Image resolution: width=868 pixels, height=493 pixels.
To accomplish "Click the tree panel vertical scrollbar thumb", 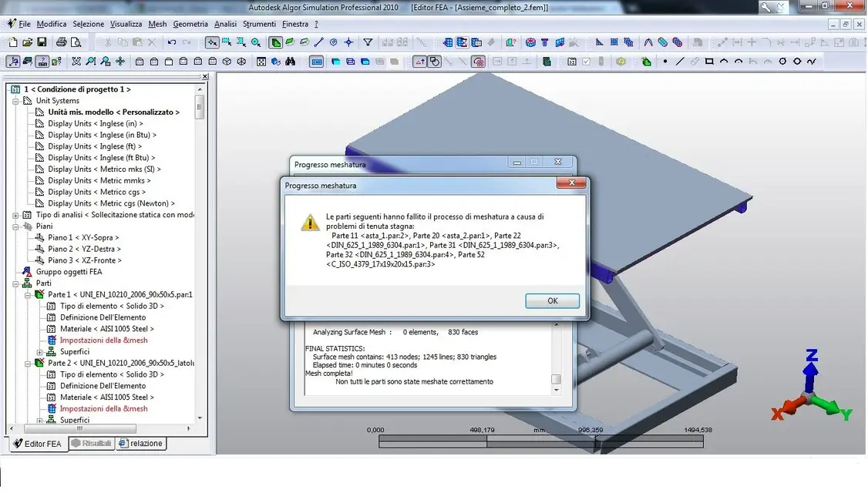I will [x=200, y=107].
